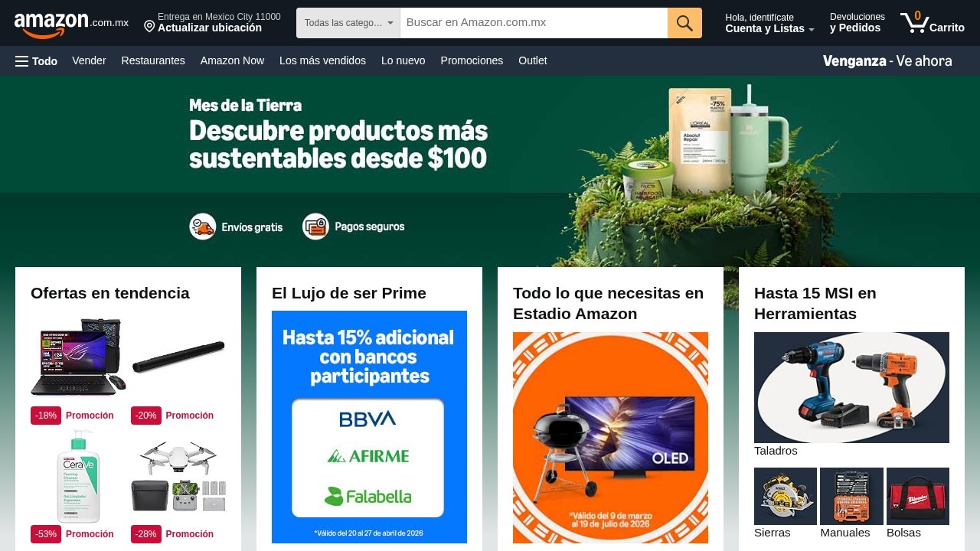Focus the Buscar en Amazon.com.mx search field
980x551 pixels.
534,23
